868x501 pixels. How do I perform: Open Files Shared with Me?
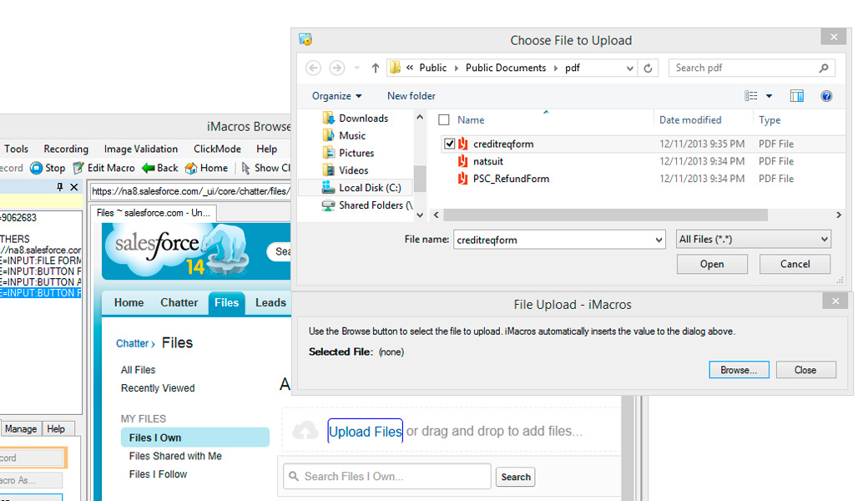(175, 456)
